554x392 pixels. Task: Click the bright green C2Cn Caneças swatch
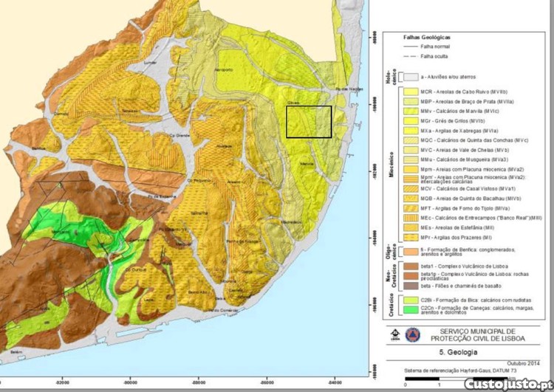[410, 308]
